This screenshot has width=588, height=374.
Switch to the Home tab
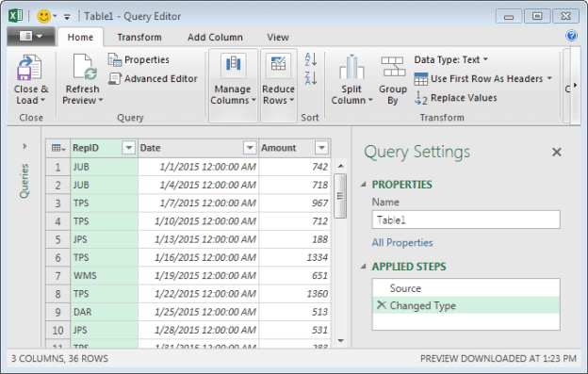point(80,37)
